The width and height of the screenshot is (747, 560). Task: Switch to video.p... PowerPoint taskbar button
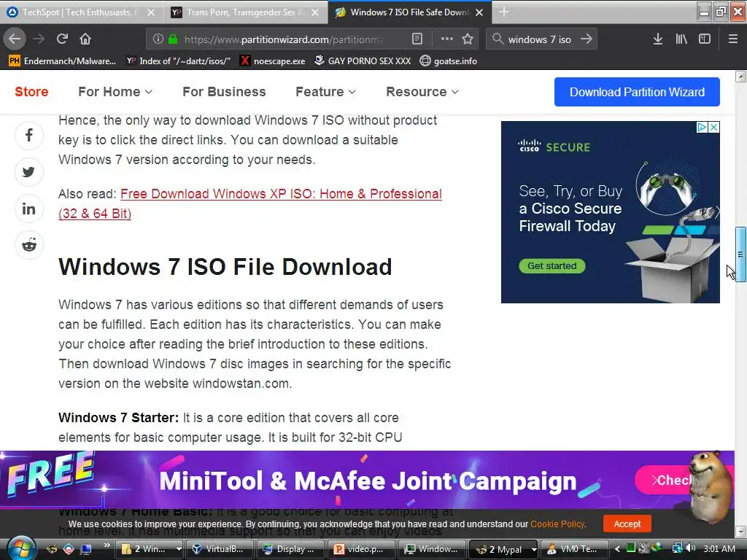[x=362, y=549]
